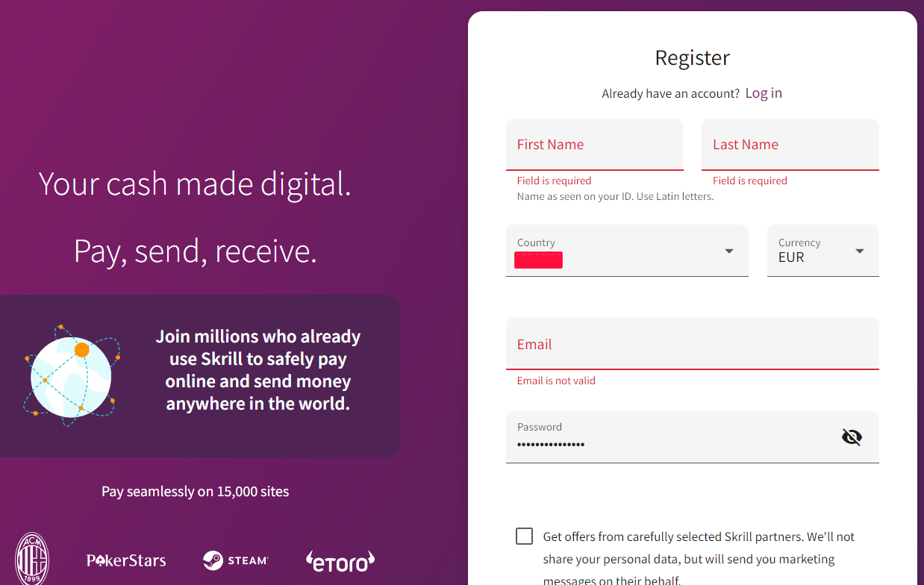Click the 'Email is not valid' error
924x585 pixels.
(x=556, y=381)
